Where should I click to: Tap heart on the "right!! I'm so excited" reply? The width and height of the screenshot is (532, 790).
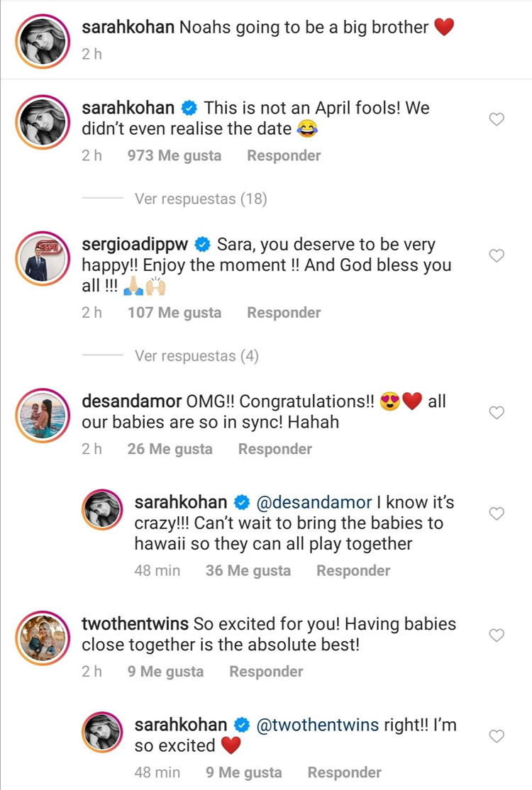[497, 736]
